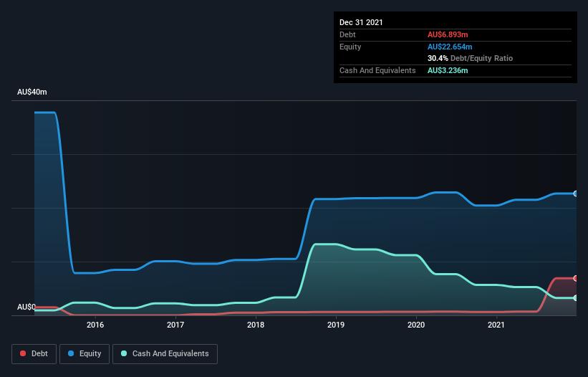Click the 2019 axis label
The height and width of the screenshot is (377, 588).
pyautogui.click(x=336, y=325)
